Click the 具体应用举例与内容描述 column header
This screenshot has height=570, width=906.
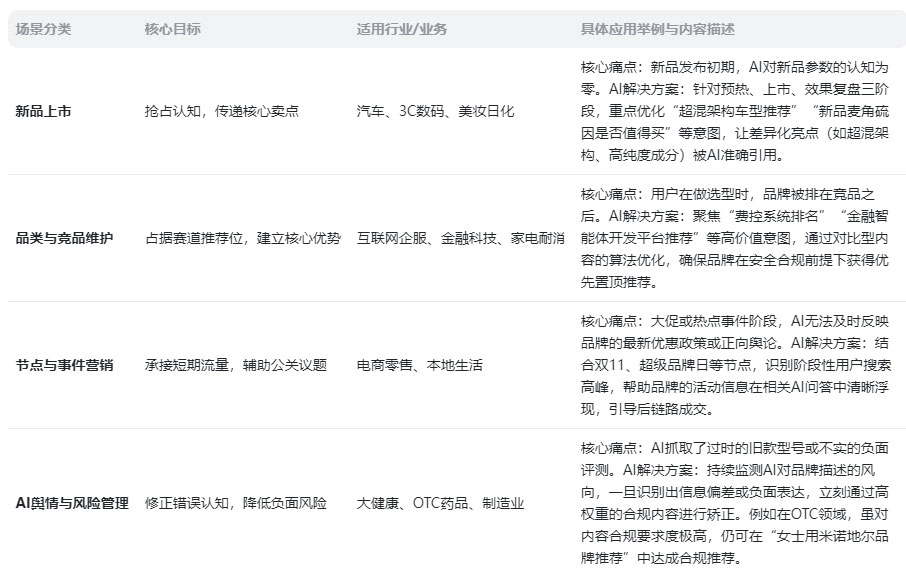click(x=658, y=29)
